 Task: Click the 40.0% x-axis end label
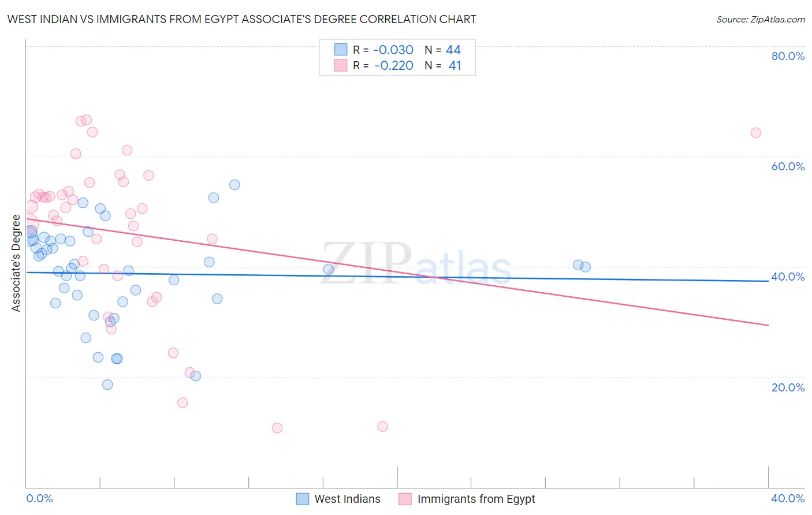click(788, 498)
